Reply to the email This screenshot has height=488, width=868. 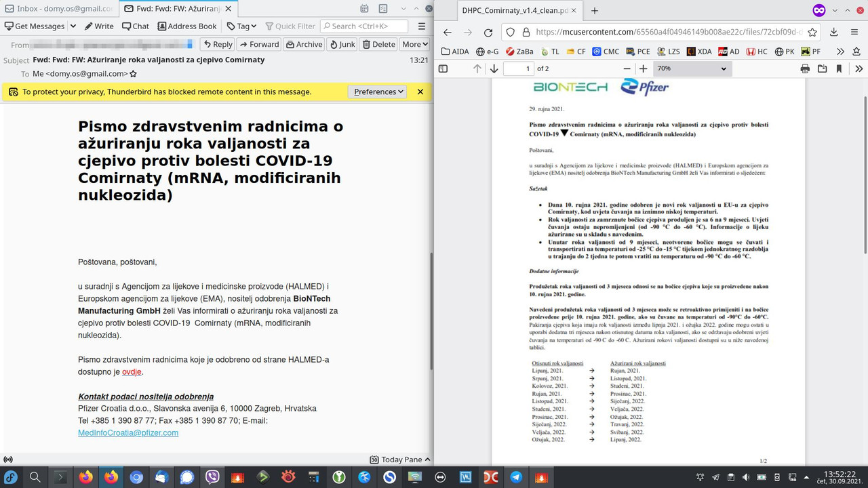(x=218, y=44)
